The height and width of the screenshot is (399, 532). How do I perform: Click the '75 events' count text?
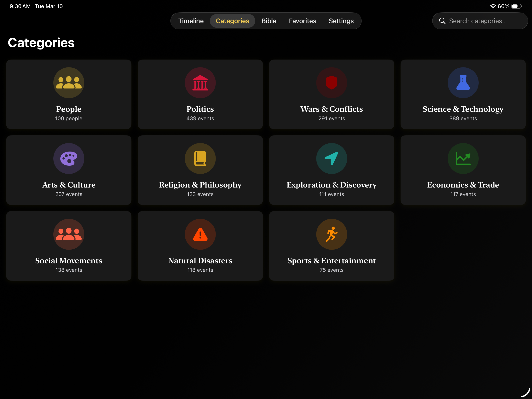click(x=332, y=270)
